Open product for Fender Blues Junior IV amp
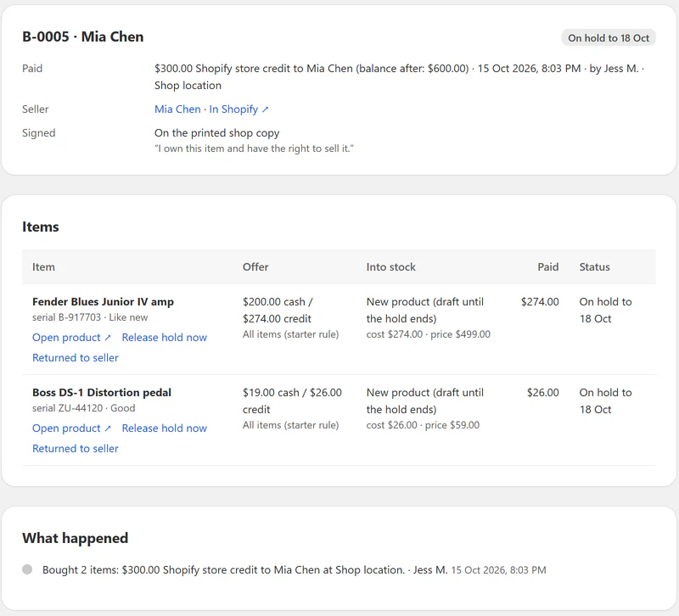Screen dimensions: 679x616 tap(71, 337)
